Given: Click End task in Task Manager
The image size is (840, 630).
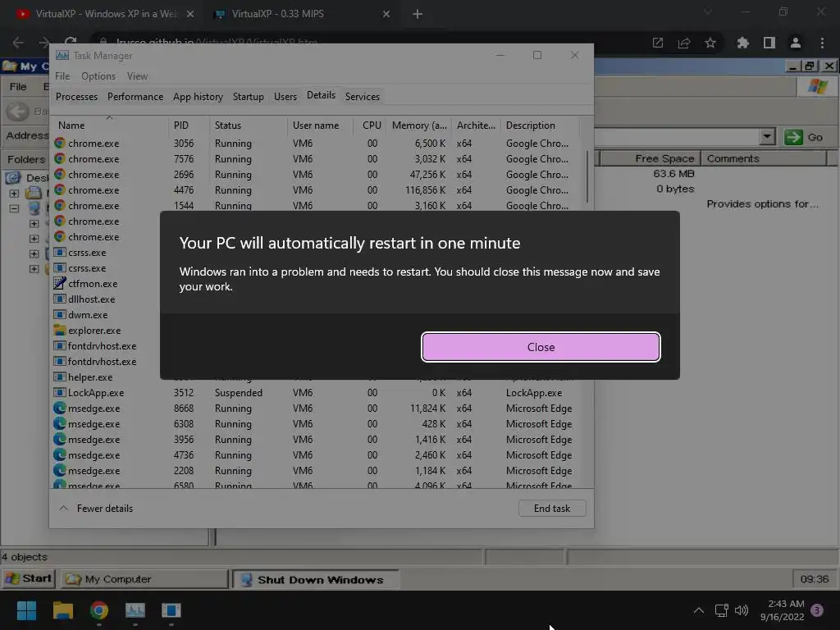Looking at the screenshot, I should click(x=552, y=509).
